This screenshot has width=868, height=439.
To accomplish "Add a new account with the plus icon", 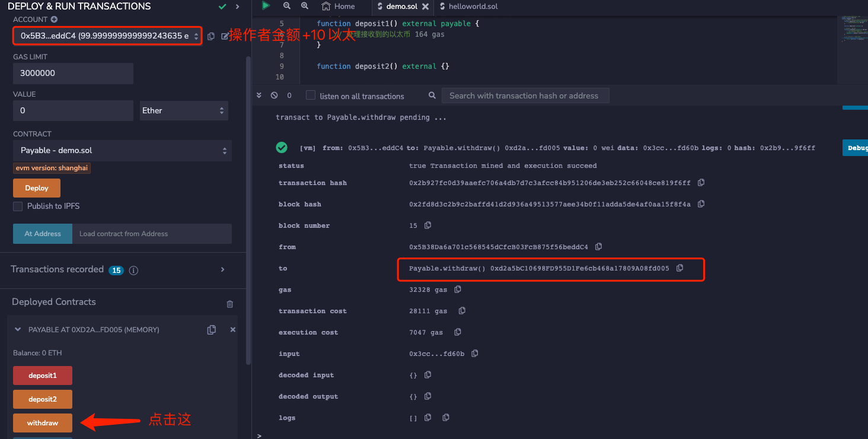I will [54, 20].
